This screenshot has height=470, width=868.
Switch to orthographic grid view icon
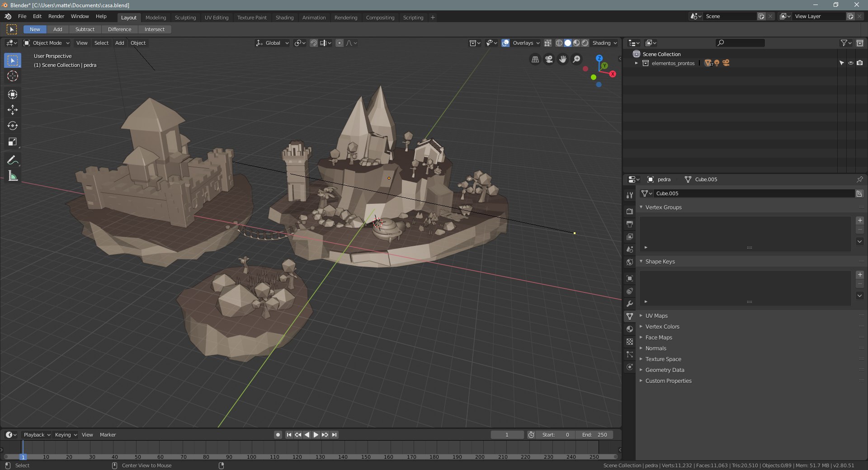coord(535,59)
